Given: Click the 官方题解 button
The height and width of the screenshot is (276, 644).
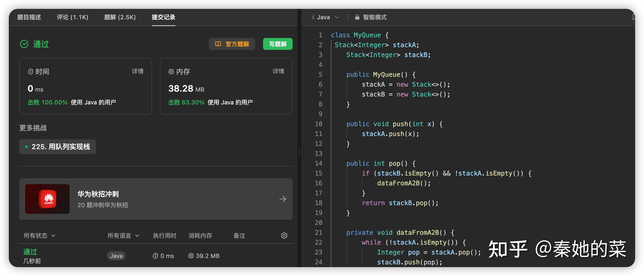Looking at the screenshot, I should point(232,44).
